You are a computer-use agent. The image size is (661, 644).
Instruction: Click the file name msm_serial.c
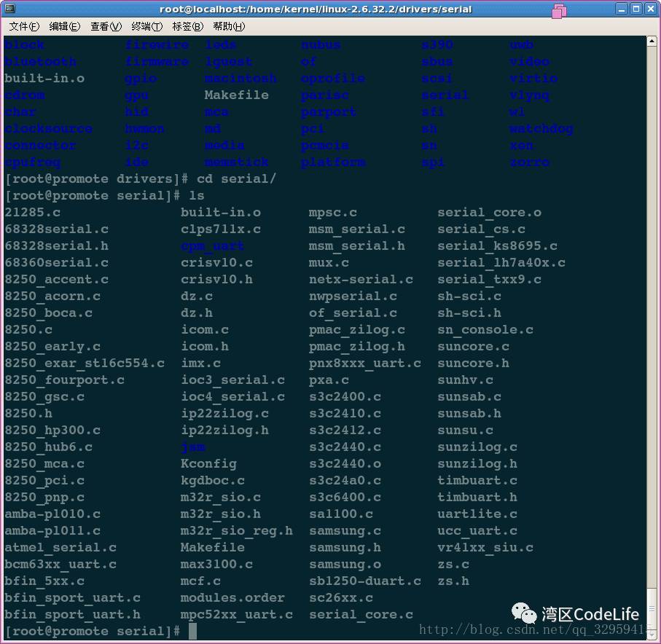(357, 229)
